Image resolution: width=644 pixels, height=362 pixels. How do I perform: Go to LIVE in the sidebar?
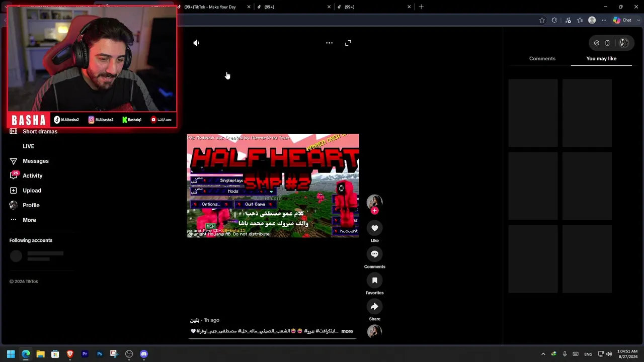(28, 146)
